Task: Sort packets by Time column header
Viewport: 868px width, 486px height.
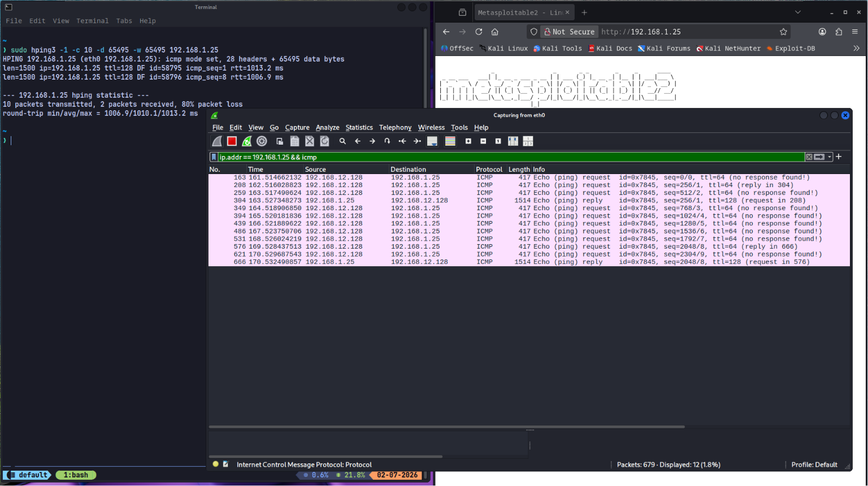Action: pyautogui.click(x=275, y=170)
